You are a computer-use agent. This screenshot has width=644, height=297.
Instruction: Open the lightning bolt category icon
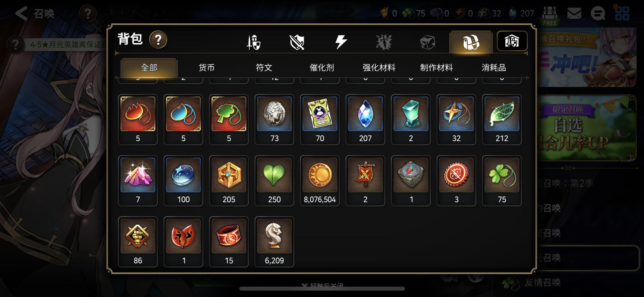[x=341, y=42]
